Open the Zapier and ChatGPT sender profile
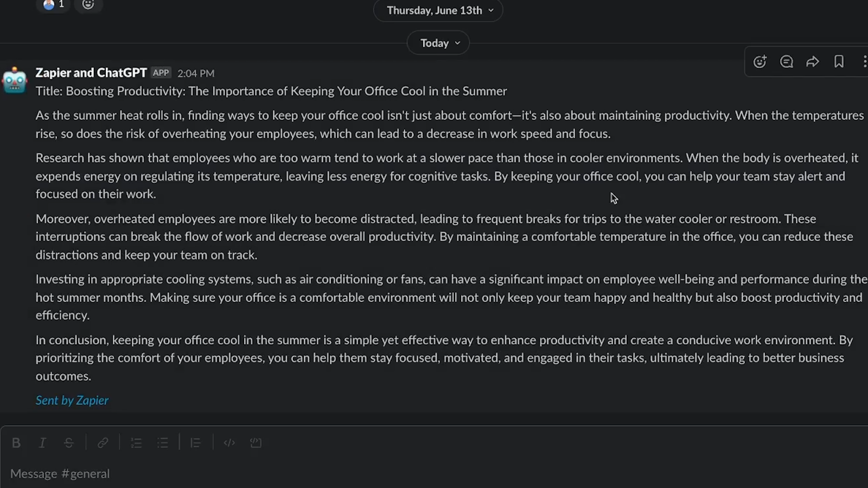The image size is (868, 488). click(91, 73)
